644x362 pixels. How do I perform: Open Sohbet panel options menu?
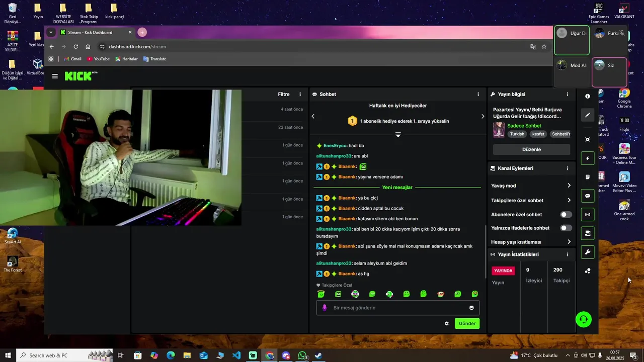[478, 94]
